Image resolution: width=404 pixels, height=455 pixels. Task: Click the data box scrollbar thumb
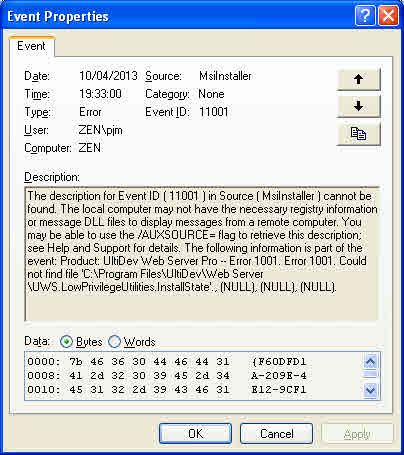[371, 374]
